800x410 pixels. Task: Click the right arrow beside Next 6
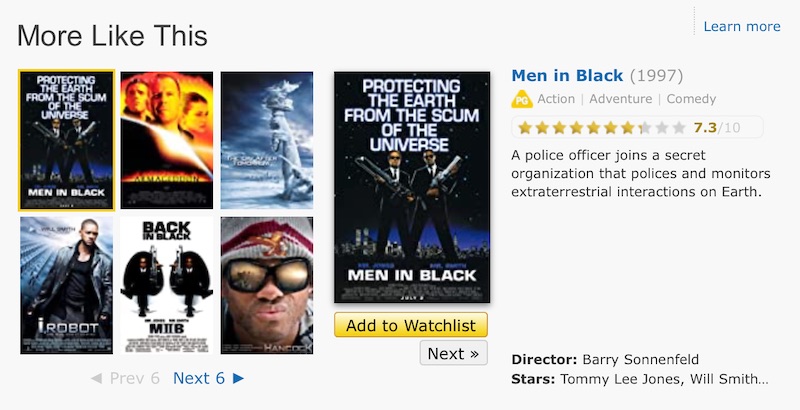tap(238, 378)
